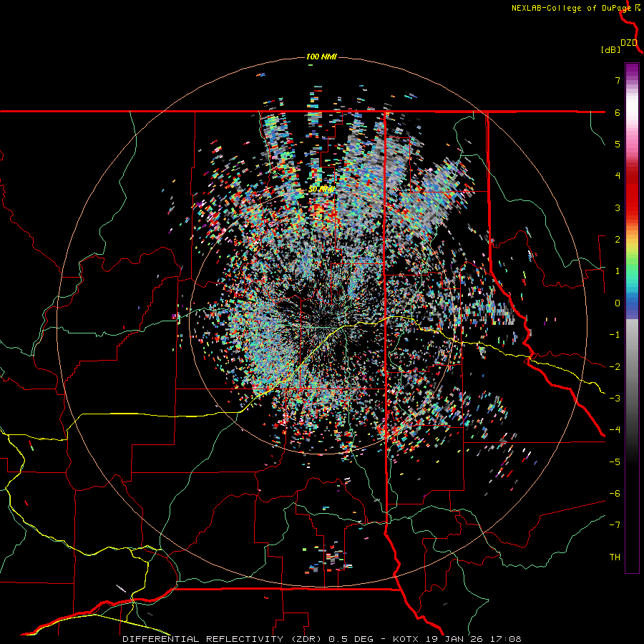Screen dimensions: 644x644
Task: Click the 0 tick on the dB scale
Action: click(618, 303)
